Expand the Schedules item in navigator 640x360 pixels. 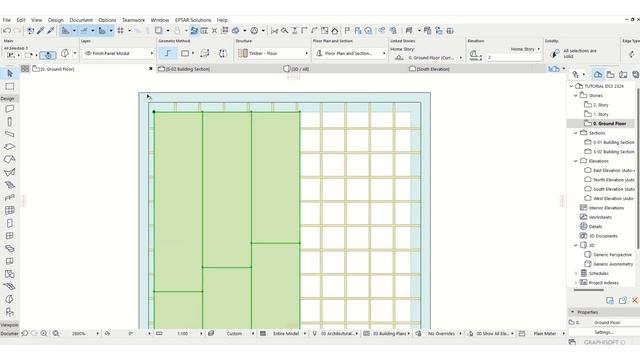[576, 273]
